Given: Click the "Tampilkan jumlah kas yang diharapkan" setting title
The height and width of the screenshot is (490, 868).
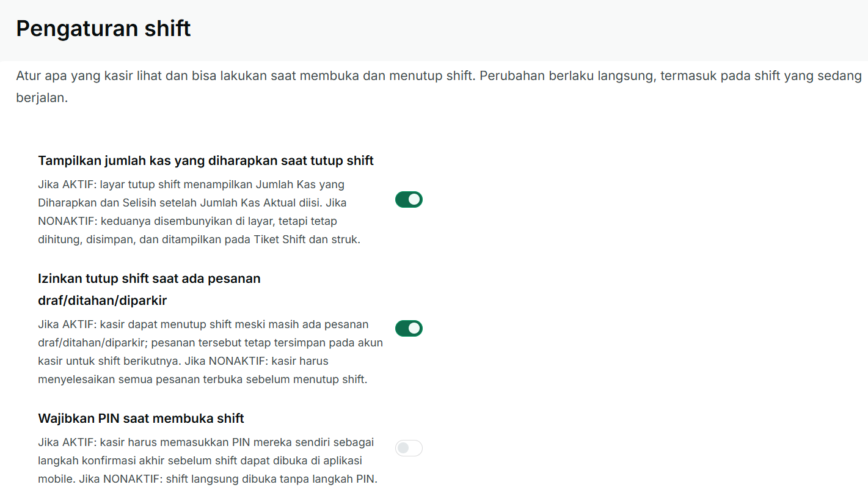Looking at the screenshot, I should click(x=206, y=161).
